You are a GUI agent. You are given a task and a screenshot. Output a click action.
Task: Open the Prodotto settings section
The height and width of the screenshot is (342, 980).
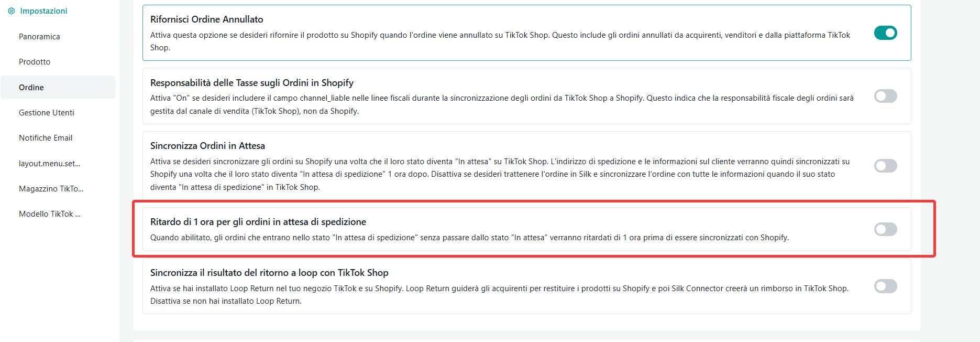(35, 62)
